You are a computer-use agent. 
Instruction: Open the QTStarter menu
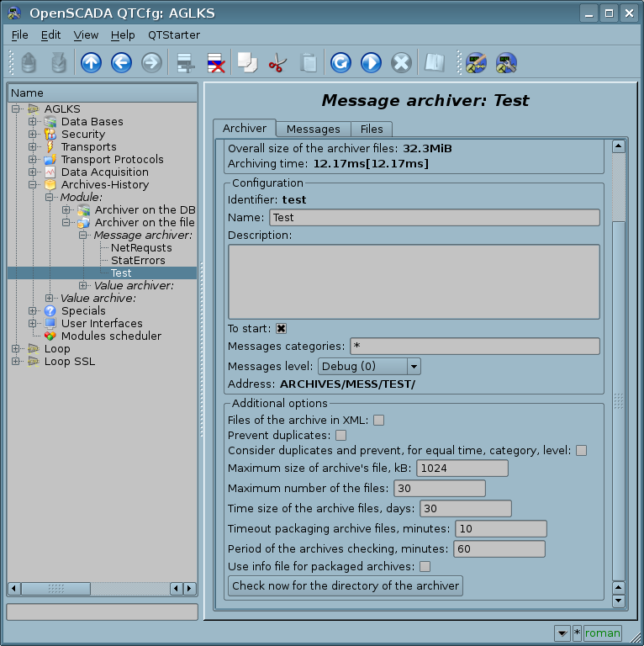point(173,34)
